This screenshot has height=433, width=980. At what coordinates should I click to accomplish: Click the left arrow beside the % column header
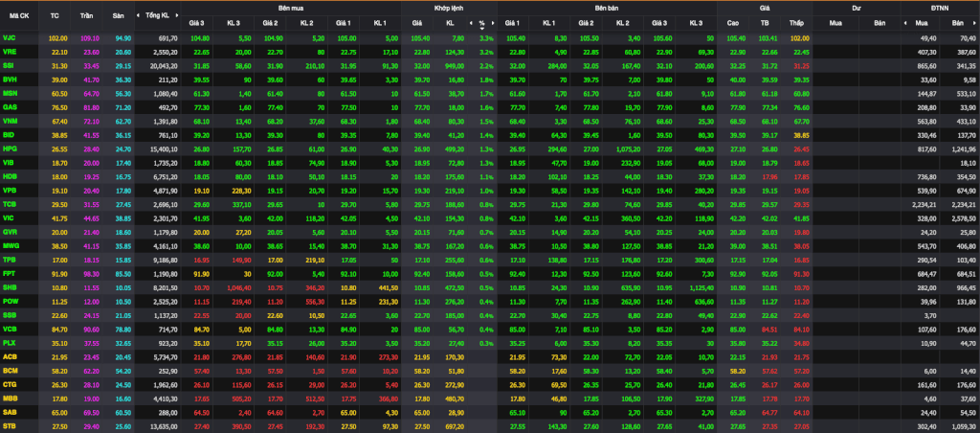(471, 23)
